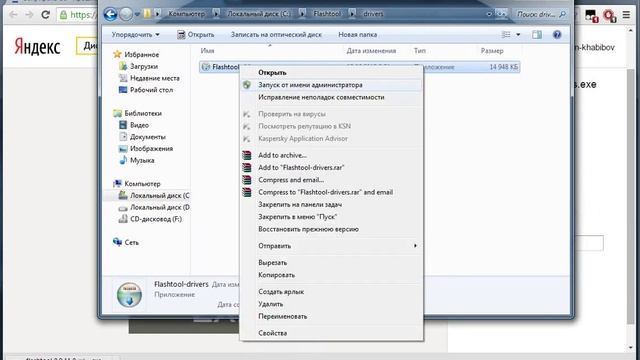Screen dimensions: 640x360
Task: Click the Explorer forward arrow button
Action: [x=126, y=14]
